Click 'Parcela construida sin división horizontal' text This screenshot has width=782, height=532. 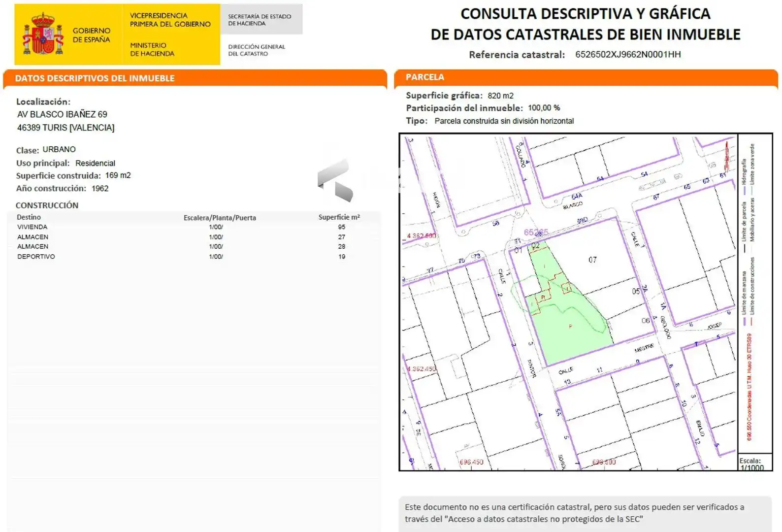[504, 121]
